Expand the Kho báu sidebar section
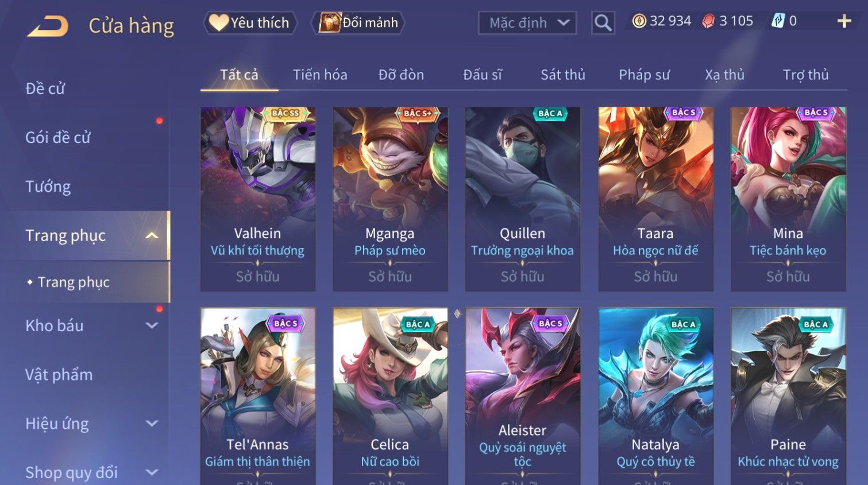The width and height of the screenshot is (868, 485). 152,325
